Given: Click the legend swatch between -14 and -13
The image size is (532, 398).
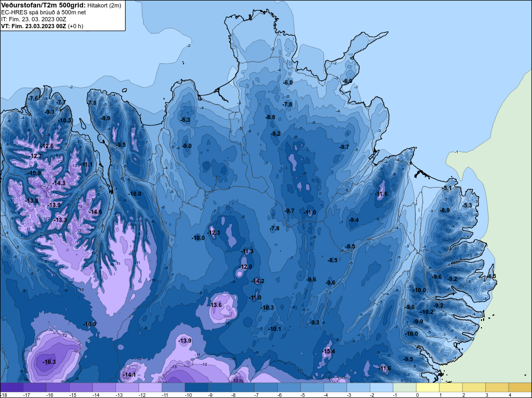Looking at the screenshot, I should click(104, 387).
